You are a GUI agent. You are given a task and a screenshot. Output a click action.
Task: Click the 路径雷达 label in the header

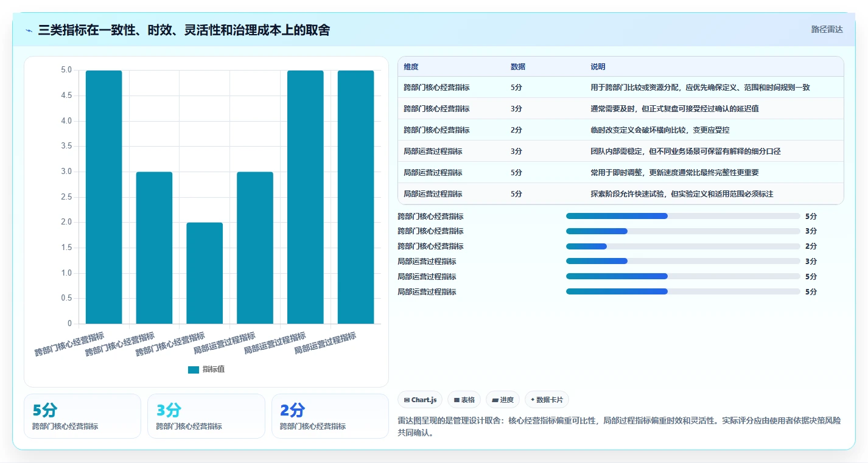[x=827, y=29]
